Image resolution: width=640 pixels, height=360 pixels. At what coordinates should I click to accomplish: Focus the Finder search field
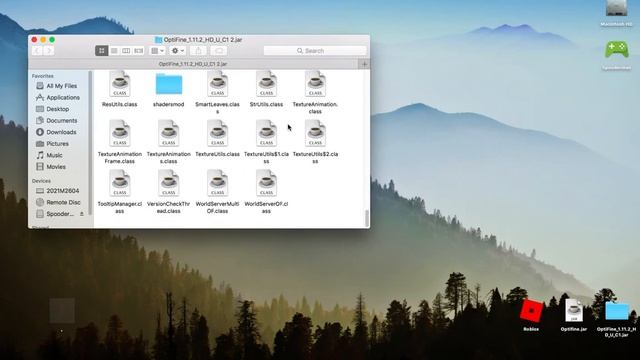(315, 51)
